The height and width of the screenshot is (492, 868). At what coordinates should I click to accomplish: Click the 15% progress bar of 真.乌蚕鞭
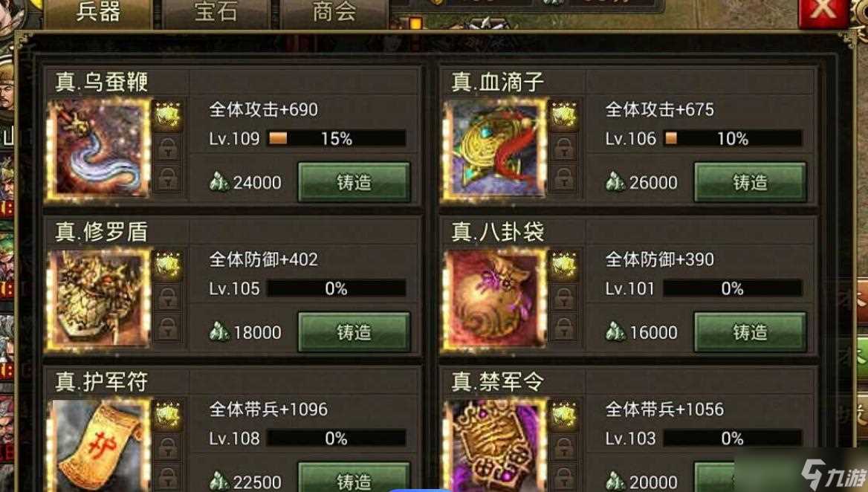337,138
